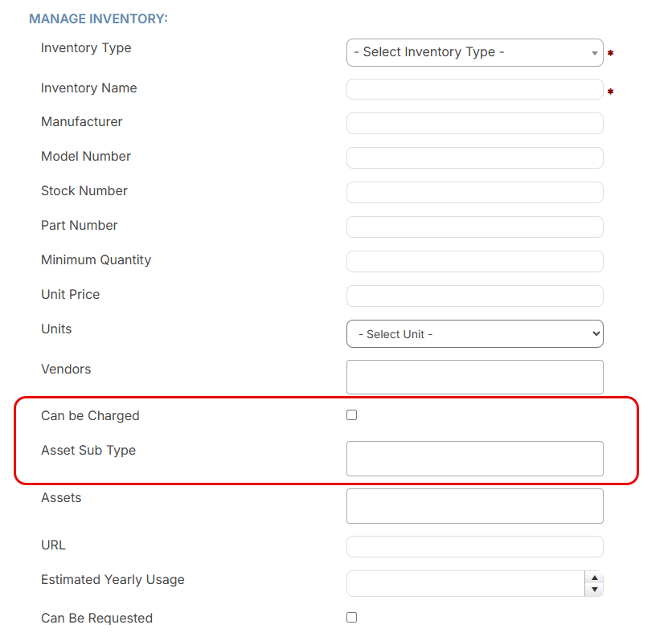The image size is (672, 637).
Task: Decrement Estimated Yearly Usage with down arrow
Action: tap(594, 589)
